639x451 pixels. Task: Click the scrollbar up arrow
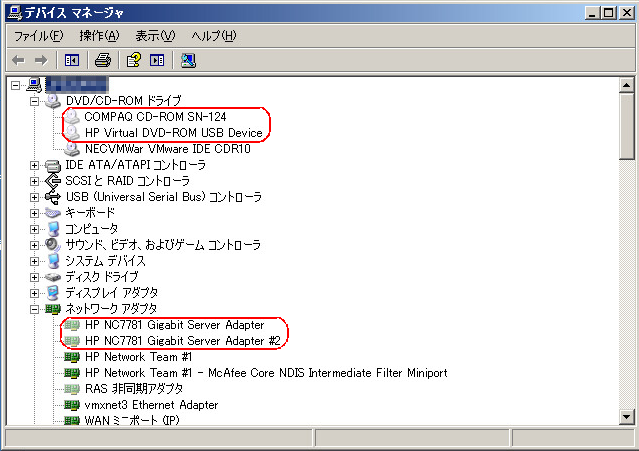pos(626,85)
